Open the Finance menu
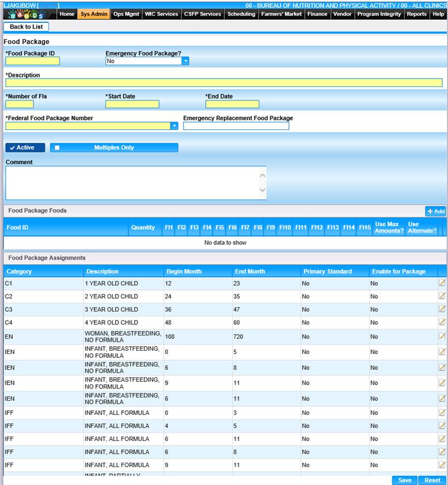This screenshot has width=448, height=485. (x=317, y=14)
